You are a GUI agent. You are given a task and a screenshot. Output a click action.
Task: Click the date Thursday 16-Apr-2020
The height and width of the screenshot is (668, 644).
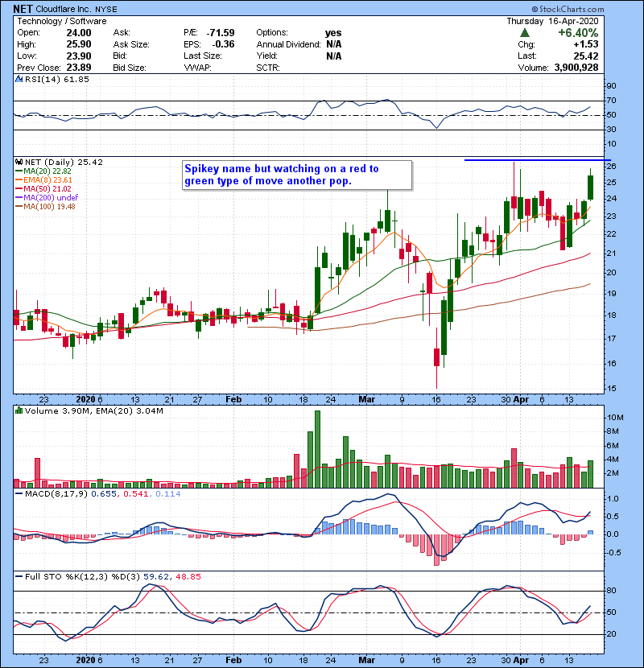tap(552, 21)
